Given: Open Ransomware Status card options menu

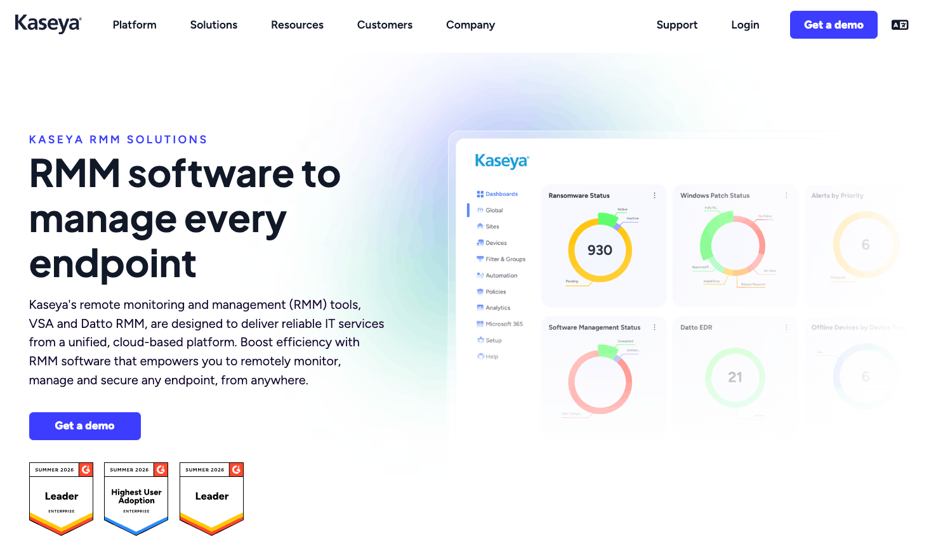Looking at the screenshot, I should point(655,195).
